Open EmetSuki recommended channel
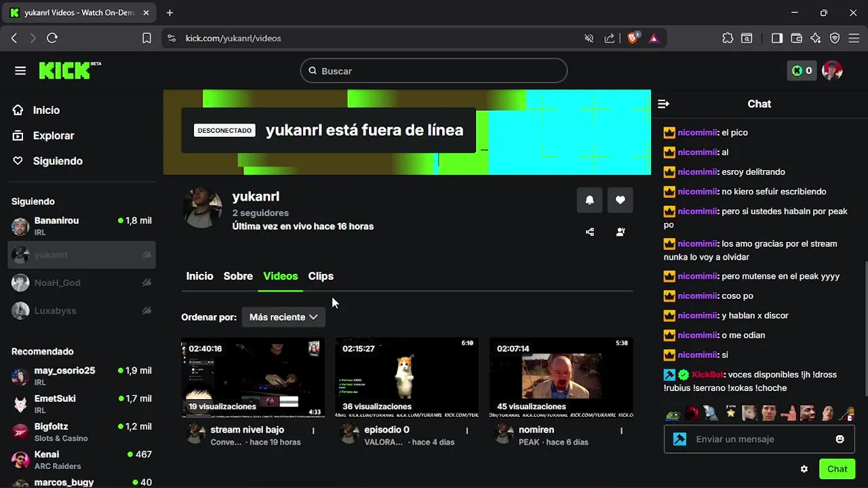 pyautogui.click(x=81, y=404)
